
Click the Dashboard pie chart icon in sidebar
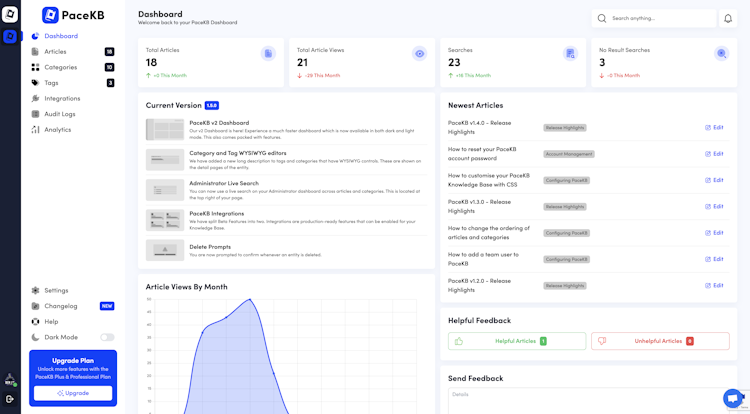(x=35, y=36)
